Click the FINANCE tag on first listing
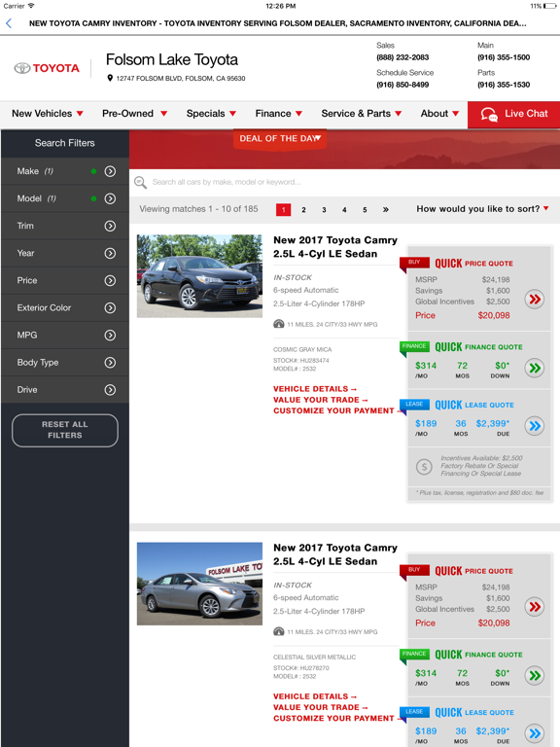 (x=414, y=346)
